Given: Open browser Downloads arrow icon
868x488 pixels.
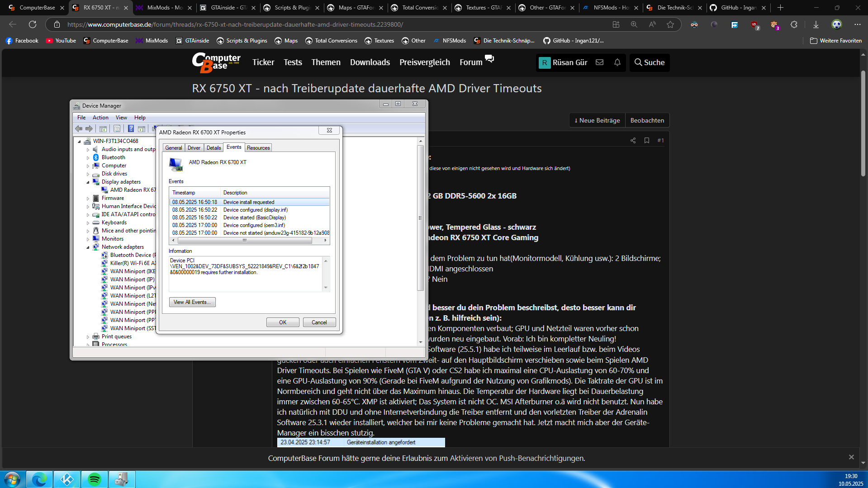Looking at the screenshot, I should [816, 24].
